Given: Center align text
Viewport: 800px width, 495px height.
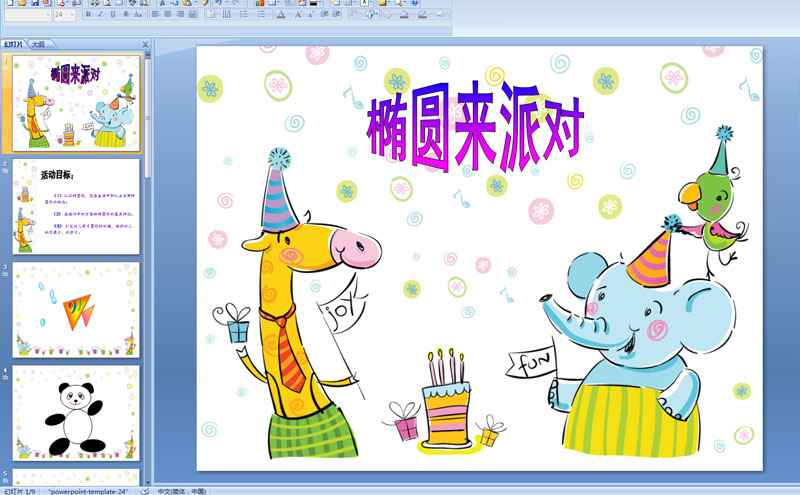Looking at the screenshot, I should click(x=168, y=14).
